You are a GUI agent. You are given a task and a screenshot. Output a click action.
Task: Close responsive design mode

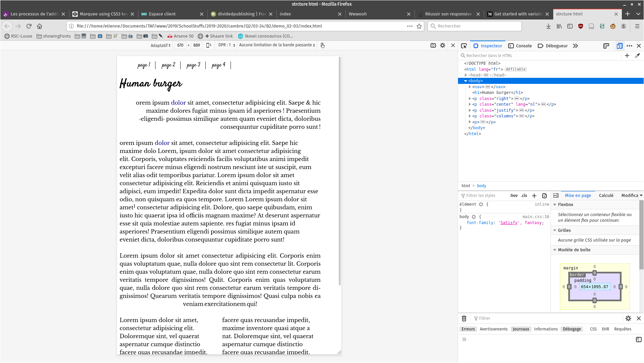click(x=453, y=45)
